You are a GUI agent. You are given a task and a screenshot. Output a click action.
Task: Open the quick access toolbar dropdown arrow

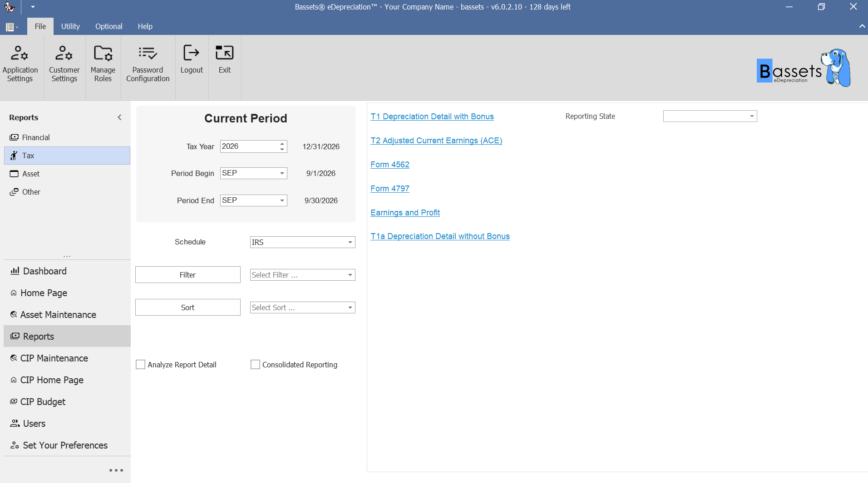pos(33,7)
